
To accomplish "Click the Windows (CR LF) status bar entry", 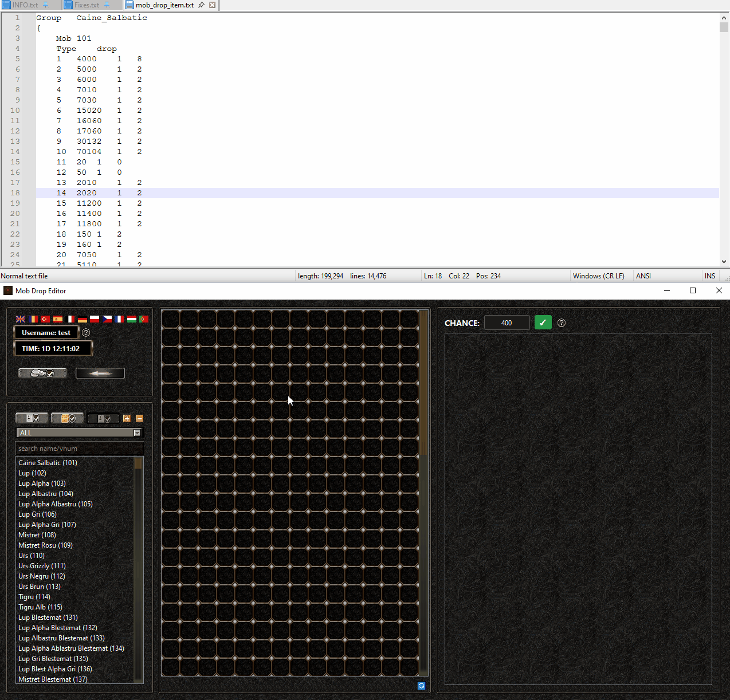I will [x=599, y=276].
